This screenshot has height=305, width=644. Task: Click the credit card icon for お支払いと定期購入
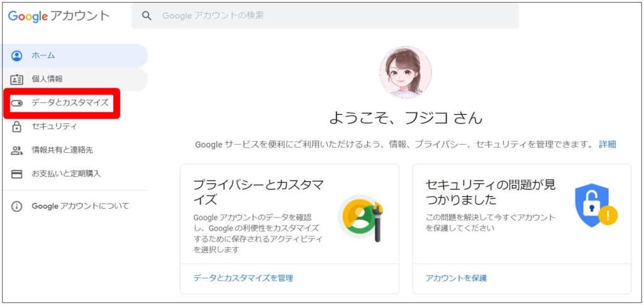pyautogui.click(x=17, y=174)
